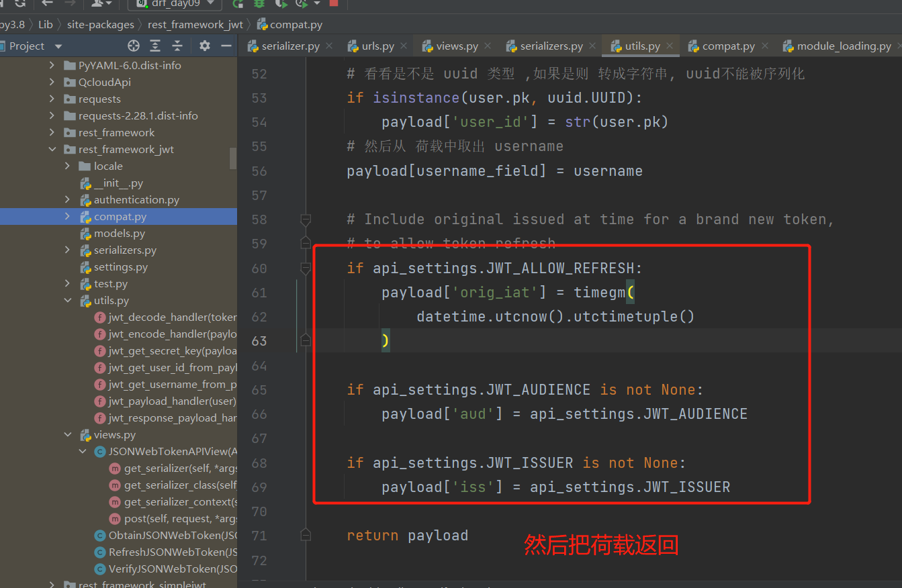Viewport: 902px width, 588px height.
Task: Close the utils.py editor tab
Action: pyautogui.click(x=670, y=46)
